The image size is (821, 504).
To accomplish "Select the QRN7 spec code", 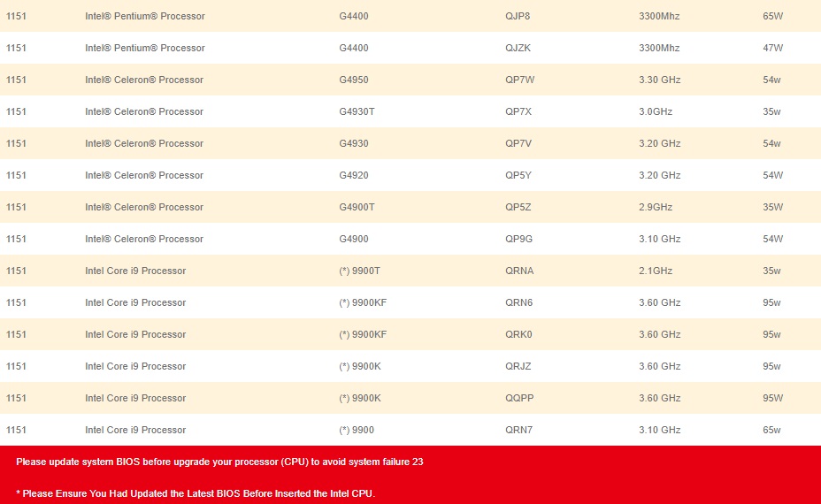I will click(519, 431).
